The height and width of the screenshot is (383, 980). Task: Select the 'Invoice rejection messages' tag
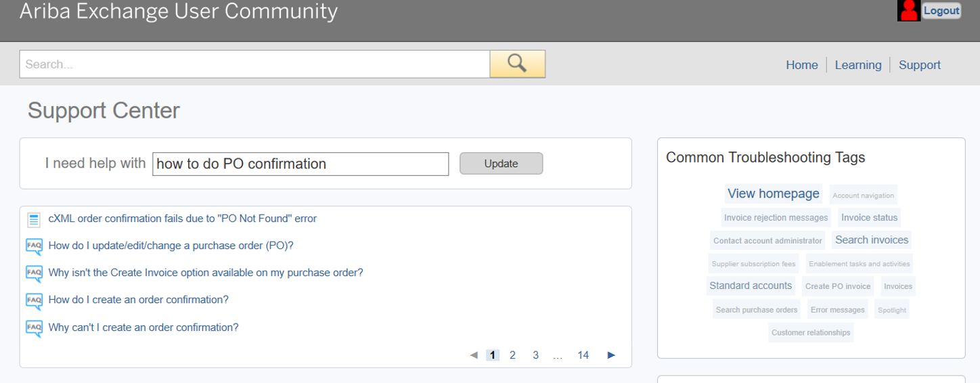[776, 218]
